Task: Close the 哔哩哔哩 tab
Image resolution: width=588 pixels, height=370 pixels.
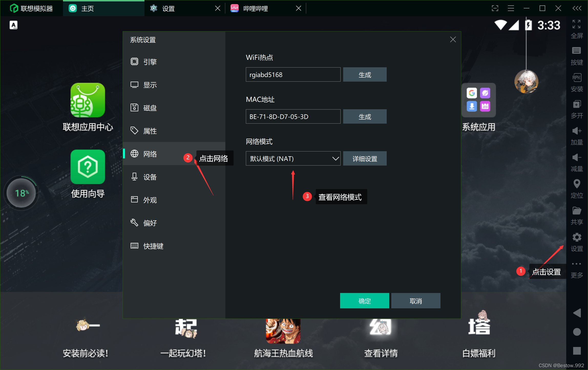Action: point(299,8)
